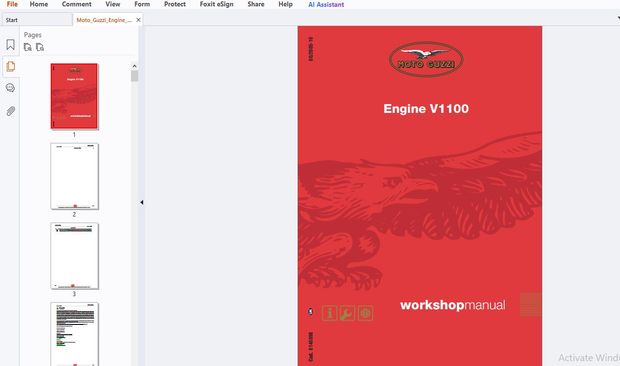Viewport: 620px width, 366px height.
Task: Click the wrench icon on the cover page
Action: 347,313
